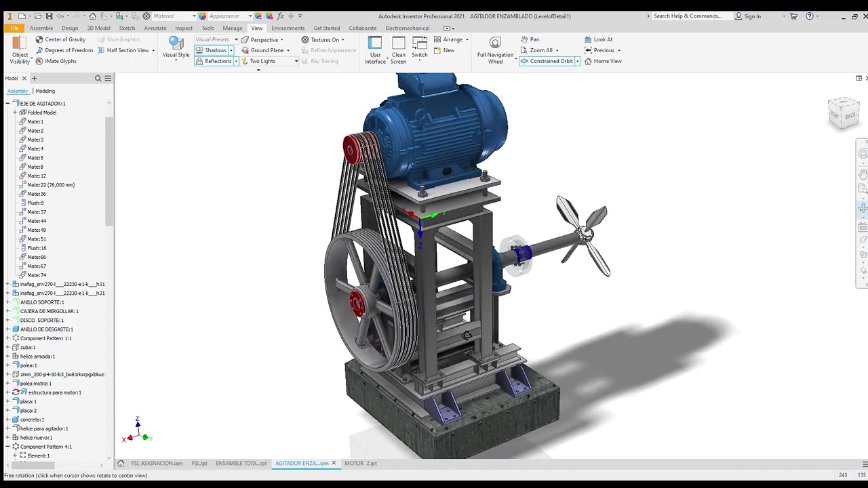868x488 pixels.
Task: Switch to Environments ribbon tab
Action: click(x=288, y=28)
